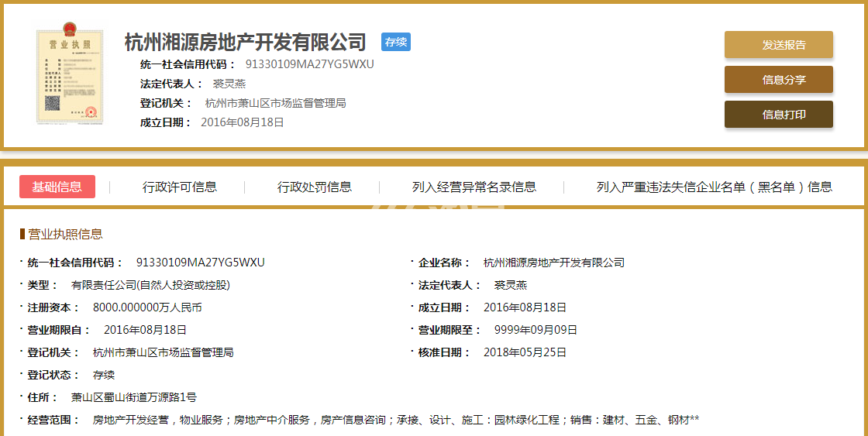Click the 信息打印 button
This screenshot has height=436, width=868.
pos(778,115)
